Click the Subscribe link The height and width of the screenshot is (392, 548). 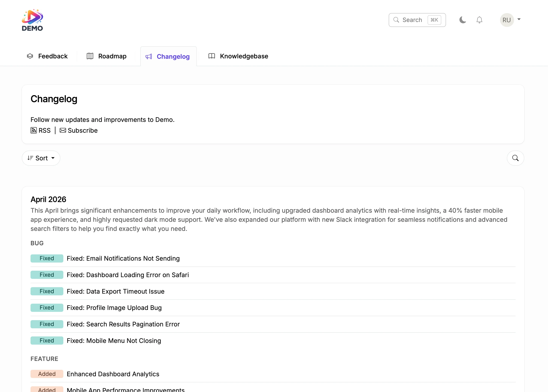[82, 130]
